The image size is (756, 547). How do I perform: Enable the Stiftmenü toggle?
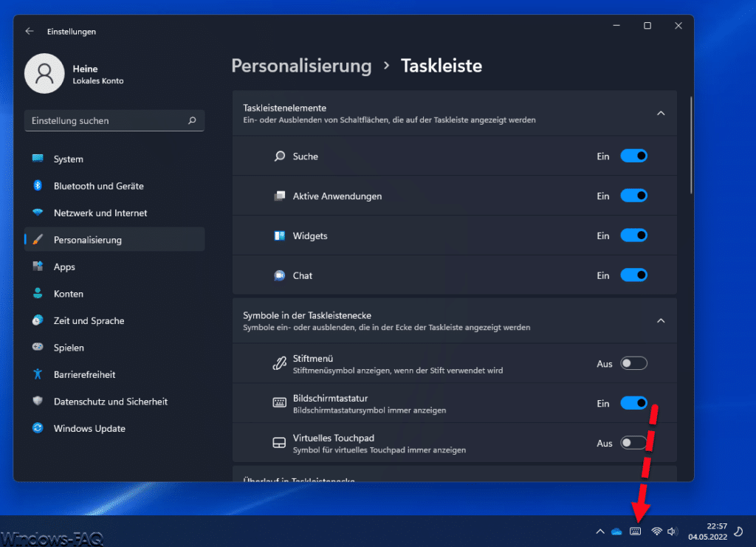633,363
